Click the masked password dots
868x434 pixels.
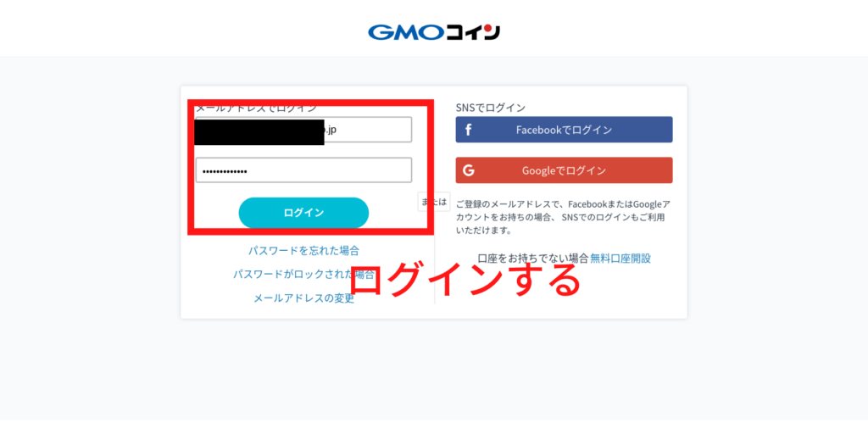(x=225, y=171)
